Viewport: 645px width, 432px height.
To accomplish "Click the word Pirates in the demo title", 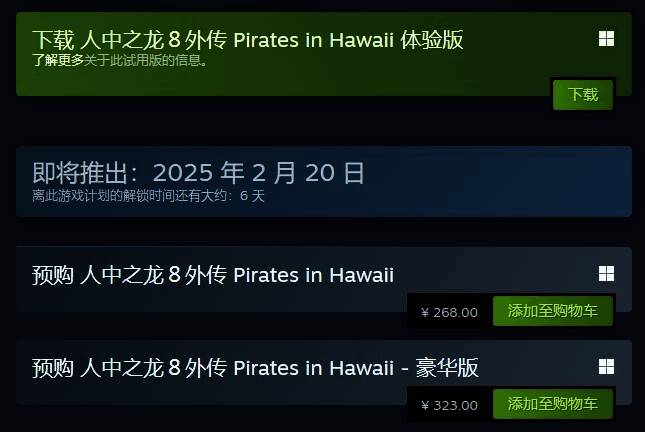I will [266, 40].
